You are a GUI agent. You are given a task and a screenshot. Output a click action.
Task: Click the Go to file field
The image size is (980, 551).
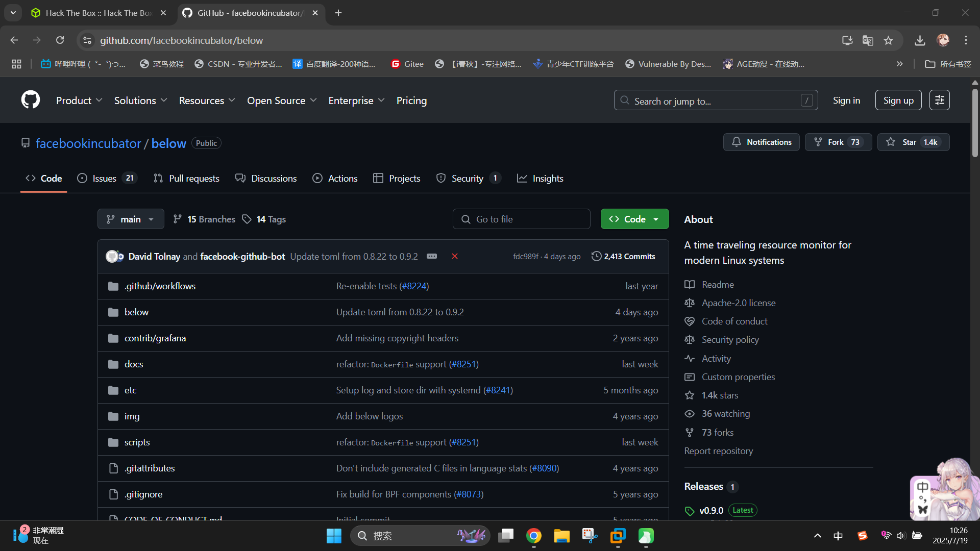point(521,219)
